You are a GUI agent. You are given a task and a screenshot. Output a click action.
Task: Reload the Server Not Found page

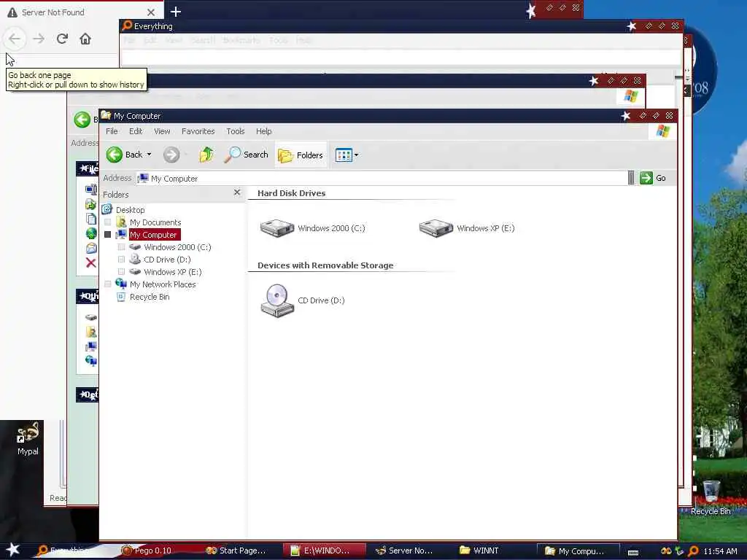pyautogui.click(x=62, y=39)
